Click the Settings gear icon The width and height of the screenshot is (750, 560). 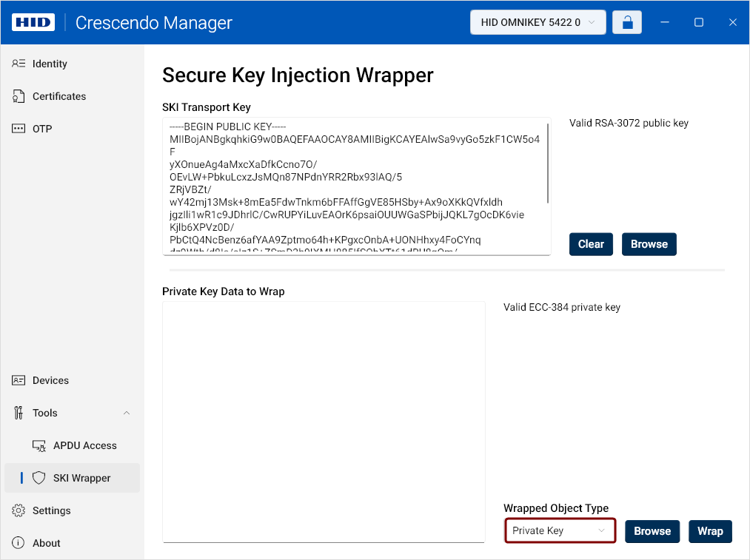point(19,510)
